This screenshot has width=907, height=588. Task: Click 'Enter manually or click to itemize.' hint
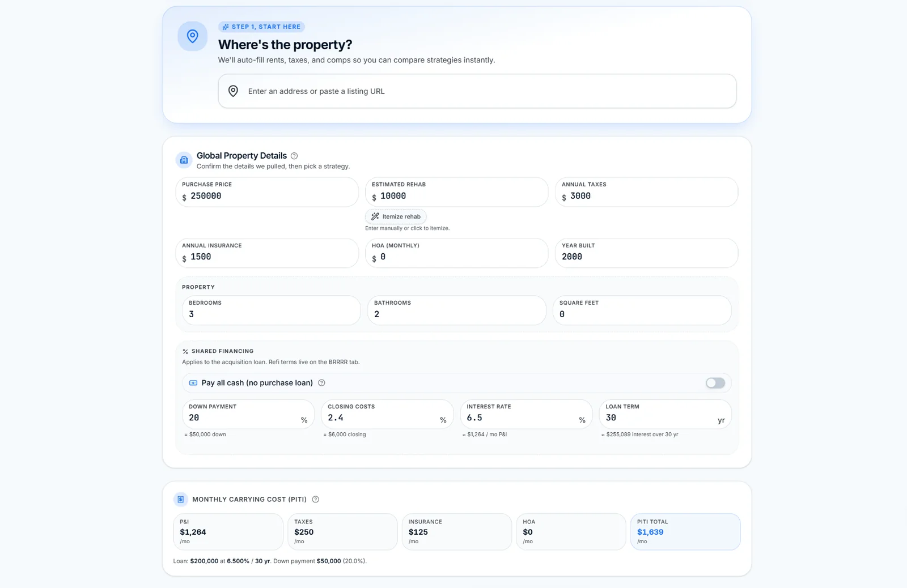pyautogui.click(x=408, y=228)
